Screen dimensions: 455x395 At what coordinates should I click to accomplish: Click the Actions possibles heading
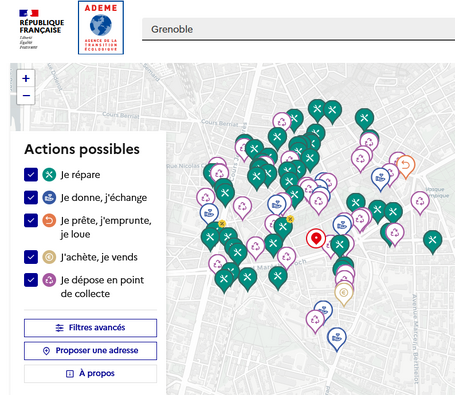pos(82,149)
